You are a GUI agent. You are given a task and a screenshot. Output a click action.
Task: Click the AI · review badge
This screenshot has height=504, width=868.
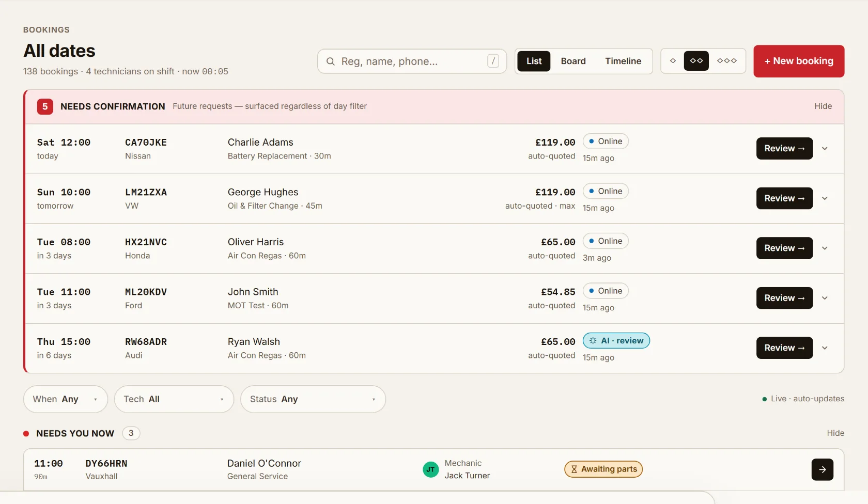click(x=616, y=341)
